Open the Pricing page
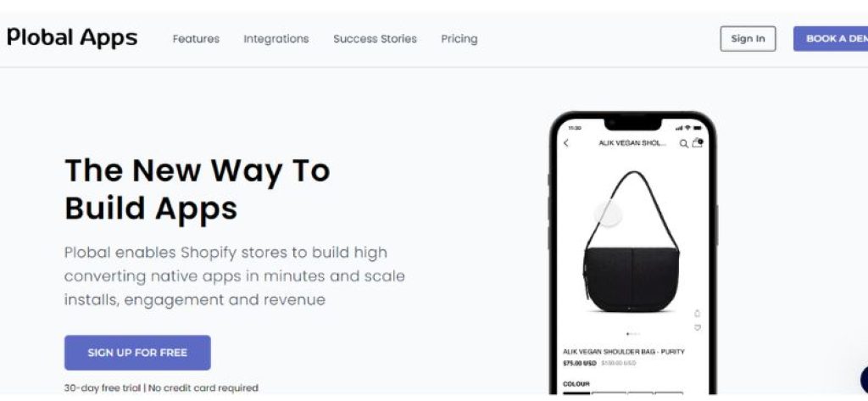868x401 pixels. click(459, 39)
